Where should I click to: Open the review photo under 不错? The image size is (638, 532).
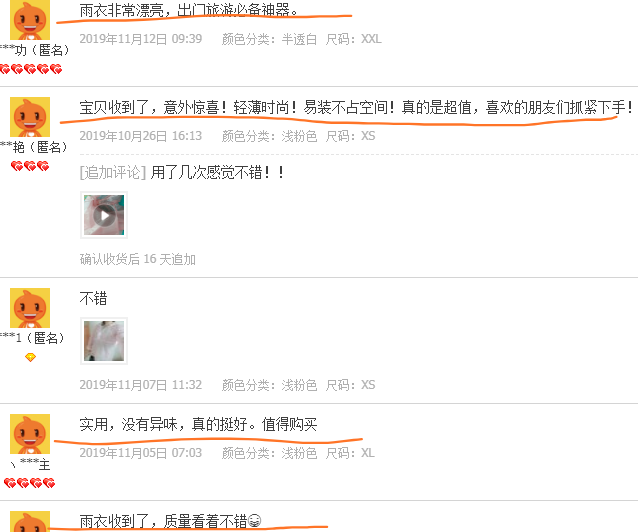coord(104,341)
